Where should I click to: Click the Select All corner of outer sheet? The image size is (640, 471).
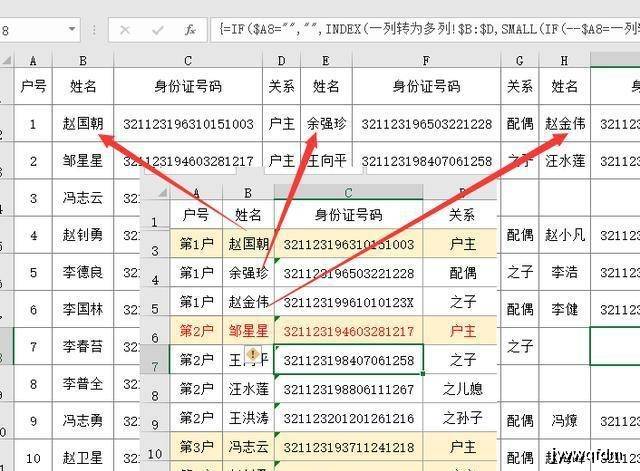pyautogui.click(x=7, y=61)
